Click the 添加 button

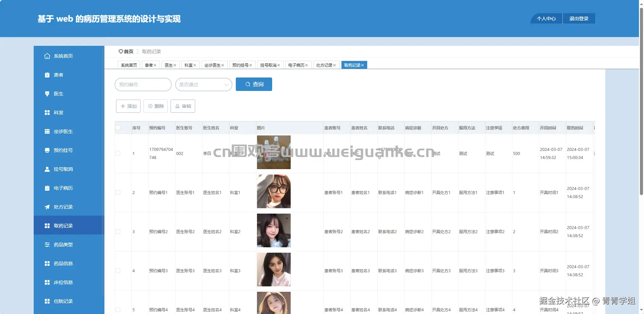pyautogui.click(x=128, y=106)
